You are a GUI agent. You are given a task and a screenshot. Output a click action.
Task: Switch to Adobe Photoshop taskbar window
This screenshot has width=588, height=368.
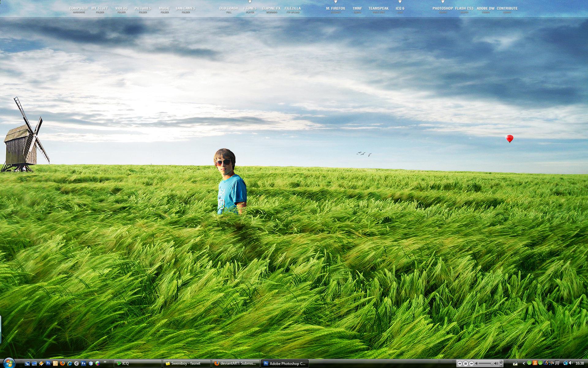[x=285, y=363]
